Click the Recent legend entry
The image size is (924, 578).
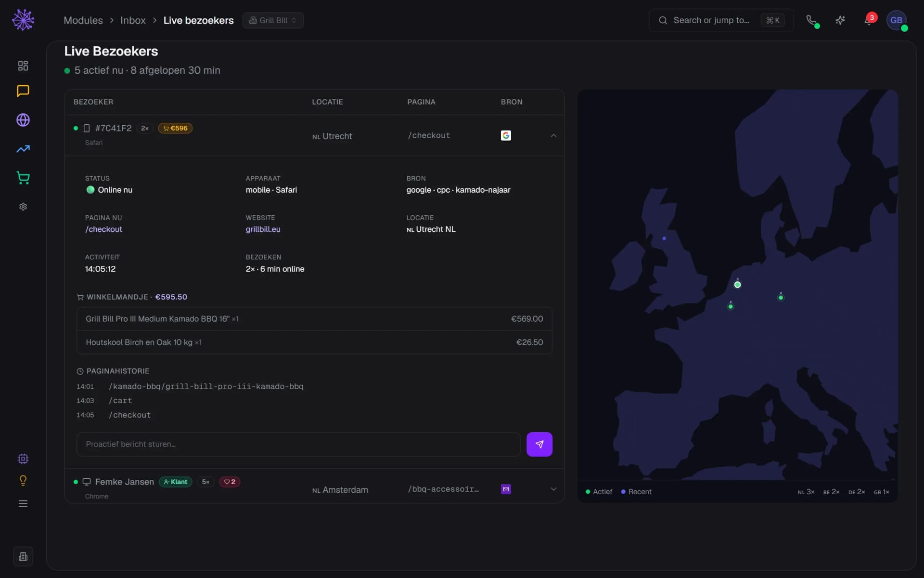pyautogui.click(x=636, y=492)
